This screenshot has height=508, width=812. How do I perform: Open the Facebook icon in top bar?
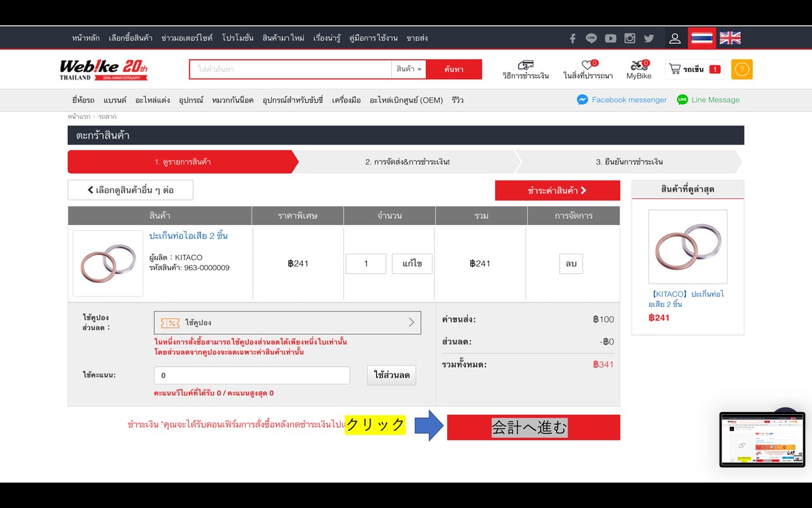(x=572, y=39)
